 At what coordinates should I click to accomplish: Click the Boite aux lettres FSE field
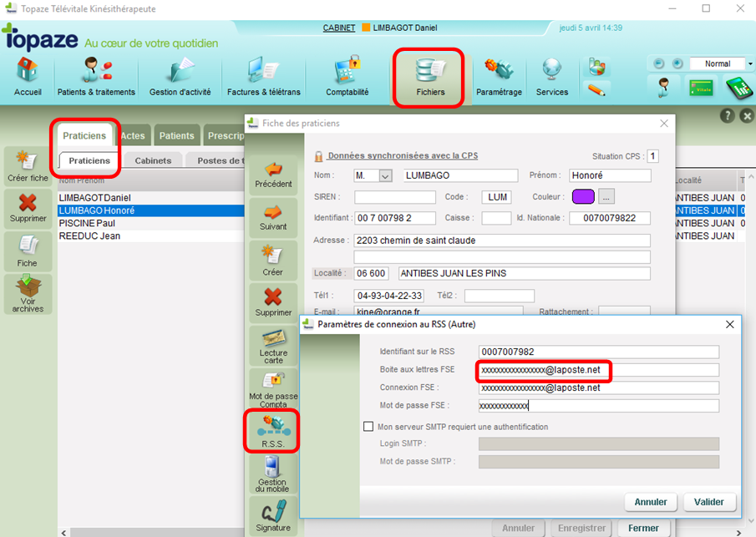(x=599, y=370)
